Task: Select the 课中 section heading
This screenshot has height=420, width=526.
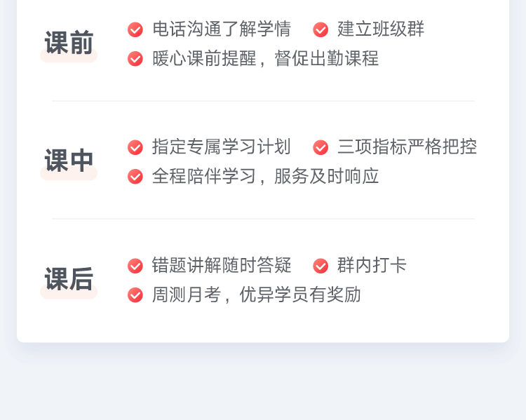Action: tap(69, 161)
